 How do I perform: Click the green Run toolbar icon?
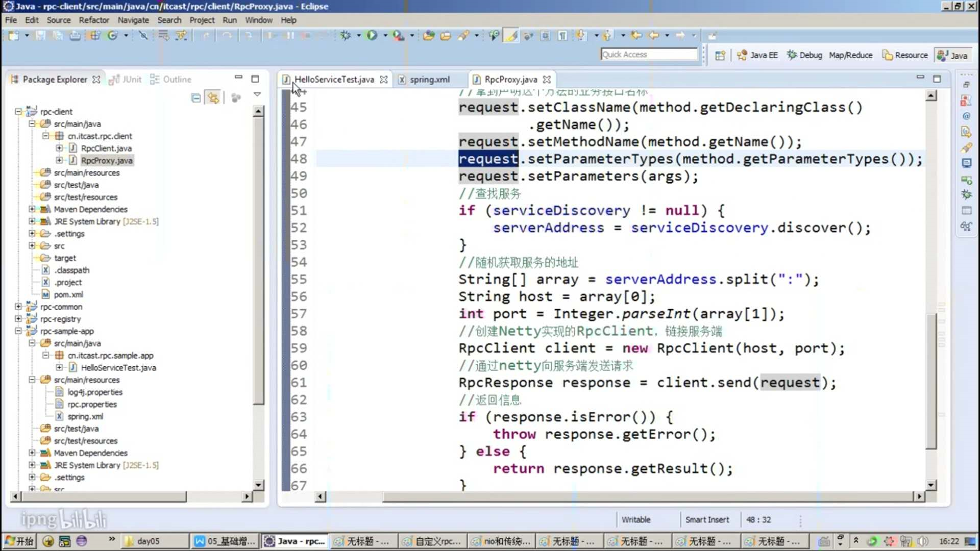tap(372, 36)
